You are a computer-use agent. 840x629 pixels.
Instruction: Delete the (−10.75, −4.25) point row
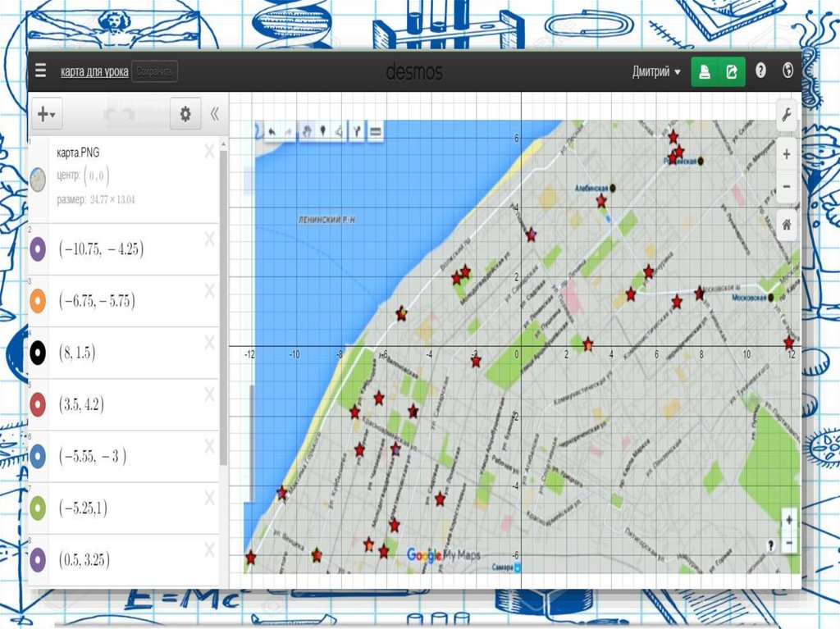tap(209, 239)
